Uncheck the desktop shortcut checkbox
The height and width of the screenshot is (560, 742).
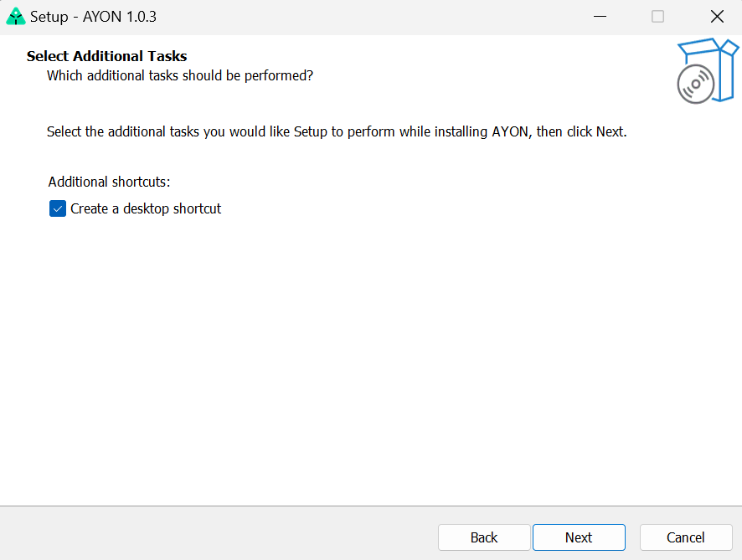pyautogui.click(x=57, y=208)
